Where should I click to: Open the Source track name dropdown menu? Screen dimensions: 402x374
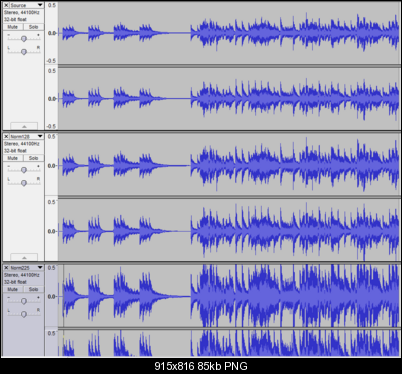pyautogui.click(x=27, y=5)
